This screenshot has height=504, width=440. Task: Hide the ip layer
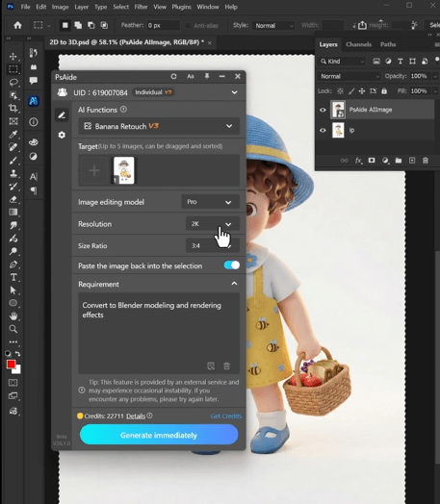coord(323,130)
